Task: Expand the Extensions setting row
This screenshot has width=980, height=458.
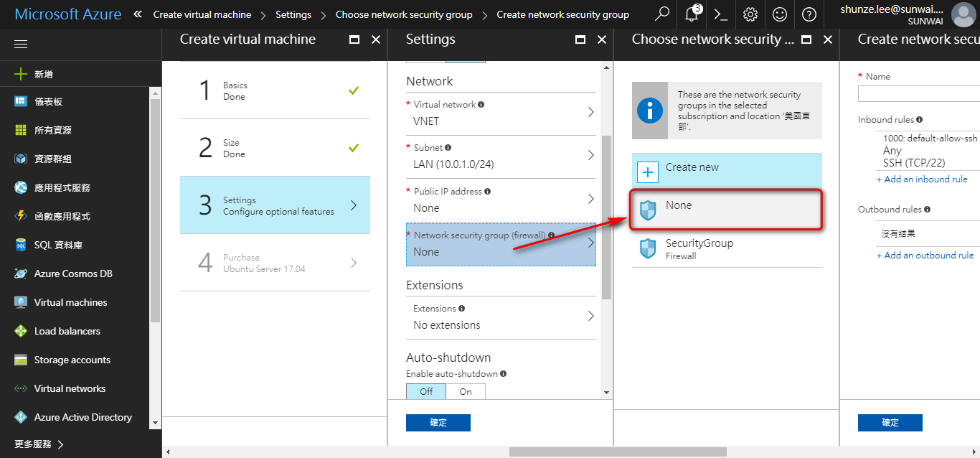Action: coord(501,317)
